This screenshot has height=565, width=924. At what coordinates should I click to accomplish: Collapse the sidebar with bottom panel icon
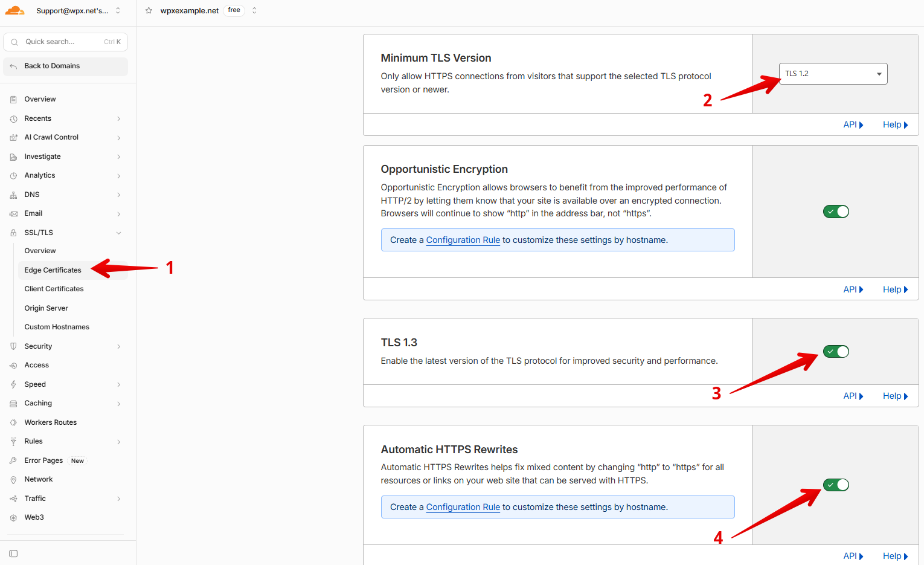point(13,554)
